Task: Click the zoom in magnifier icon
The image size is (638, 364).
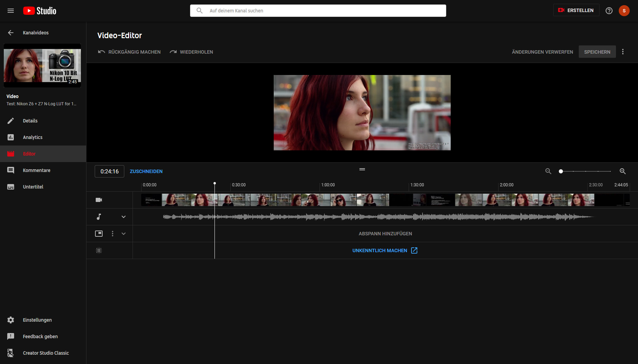Action: (623, 171)
